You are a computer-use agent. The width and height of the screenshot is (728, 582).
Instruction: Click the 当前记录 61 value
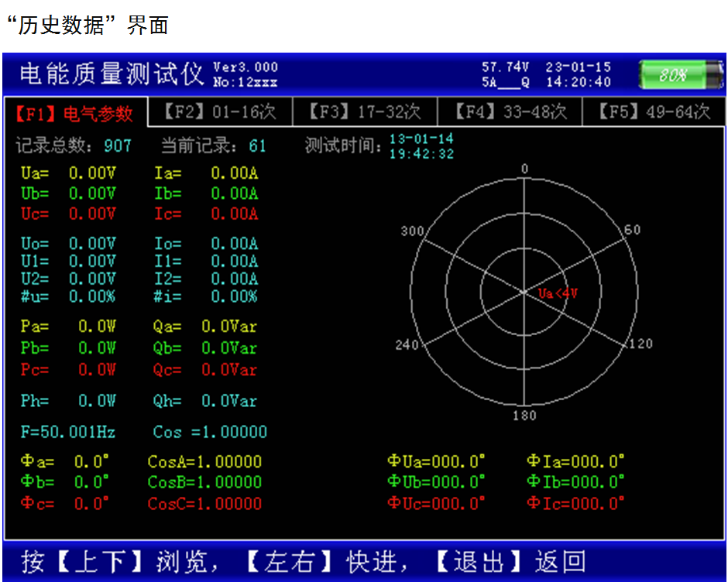[257, 145]
